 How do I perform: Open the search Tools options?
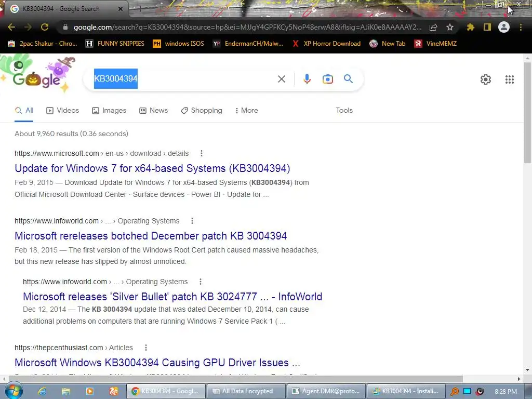pyautogui.click(x=344, y=110)
